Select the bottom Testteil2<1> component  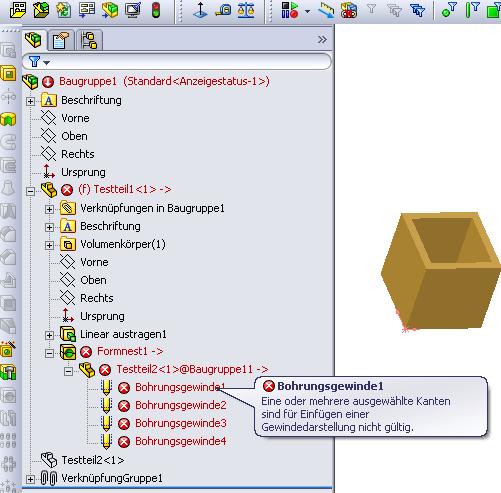[x=93, y=460]
